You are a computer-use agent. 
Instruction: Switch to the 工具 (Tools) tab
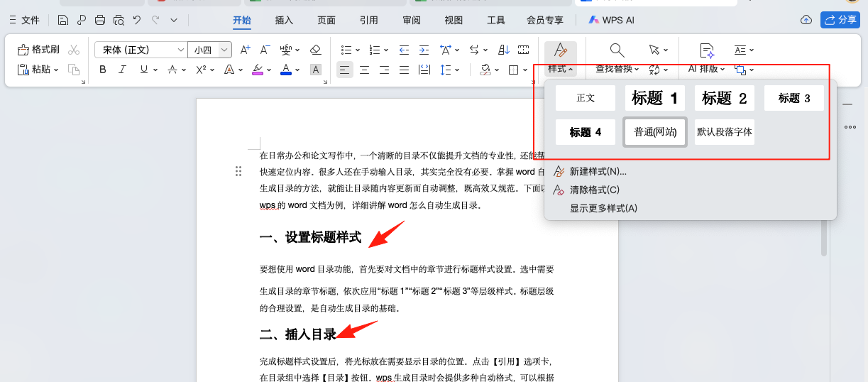(x=496, y=20)
